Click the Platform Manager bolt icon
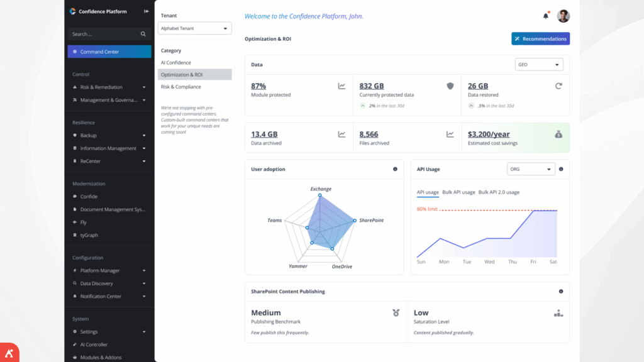The height and width of the screenshot is (362, 644). click(75, 270)
